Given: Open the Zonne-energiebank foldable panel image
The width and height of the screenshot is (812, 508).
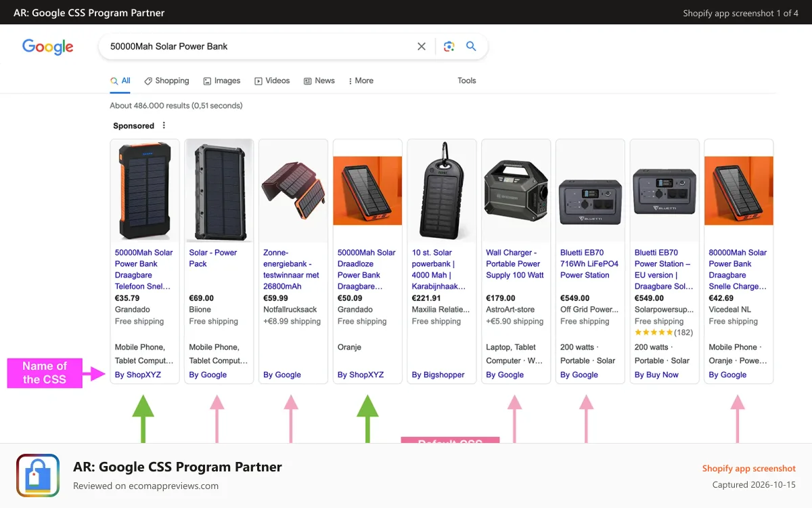Looking at the screenshot, I should pos(294,191).
